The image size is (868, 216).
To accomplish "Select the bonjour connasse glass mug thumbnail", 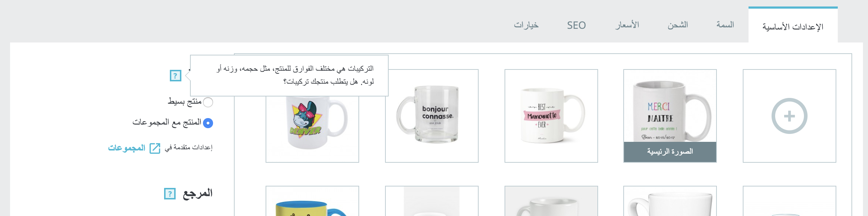I will [x=432, y=116].
